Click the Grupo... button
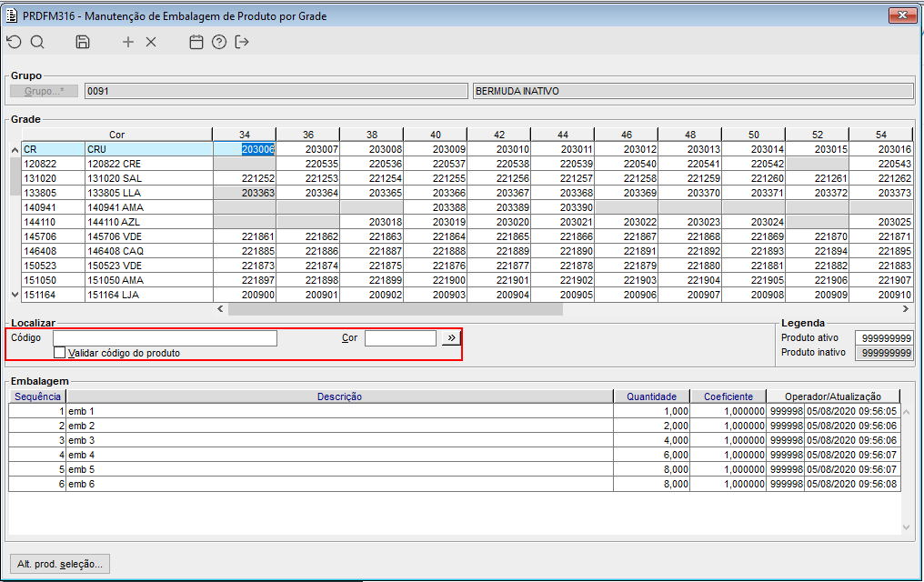Image resolution: width=924 pixels, height=582 pixels. point(45,91)
